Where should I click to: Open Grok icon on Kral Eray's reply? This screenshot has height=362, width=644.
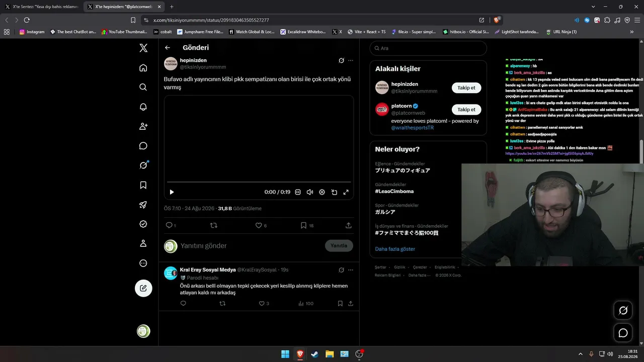[x=341, y=270]
